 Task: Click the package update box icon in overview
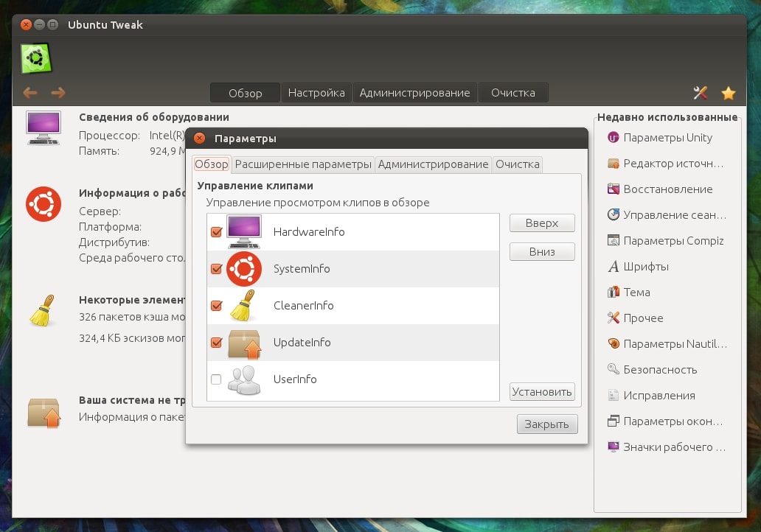[44, 413]
